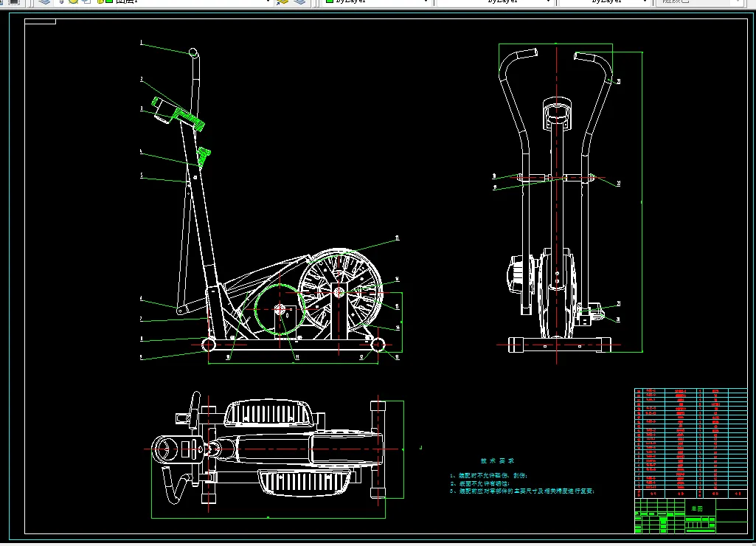The width and height of the screenshot is (756, 546).
Task: Click the red parts list table
Action: click(690, 441)
